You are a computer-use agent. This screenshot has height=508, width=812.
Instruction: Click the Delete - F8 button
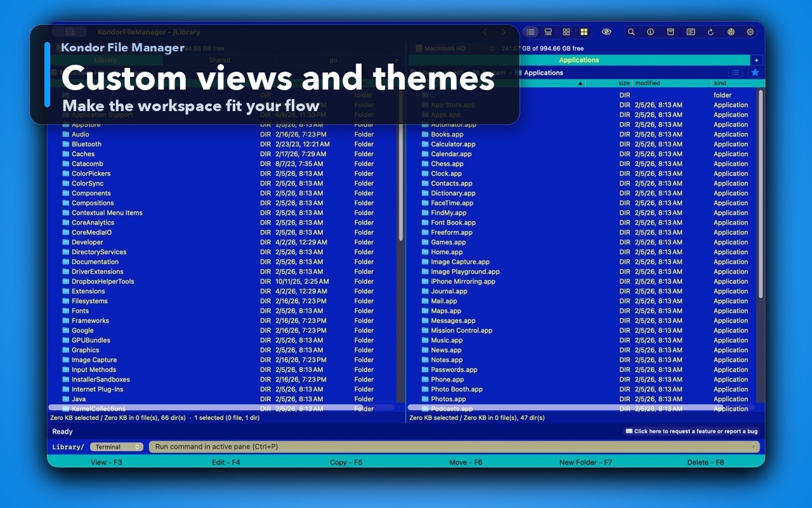[705, 462]
